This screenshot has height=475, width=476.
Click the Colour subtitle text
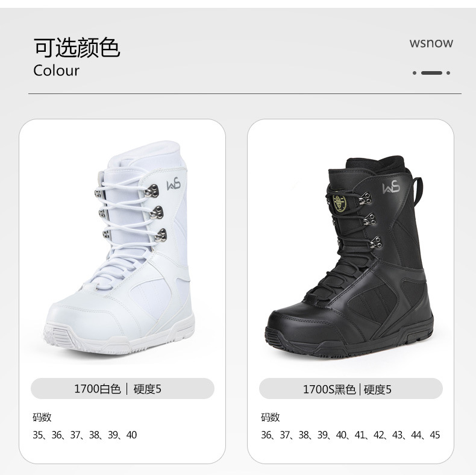56,71
